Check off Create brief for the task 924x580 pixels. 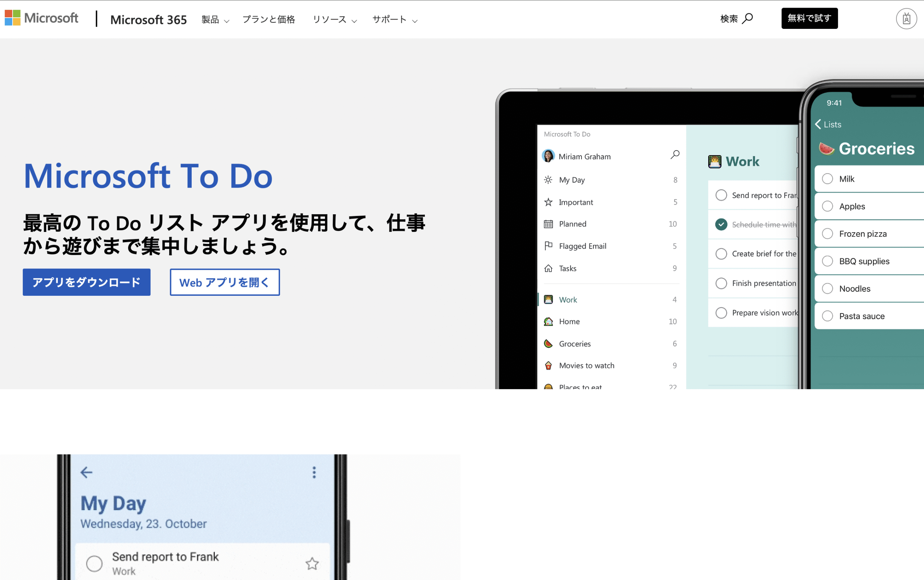[x=721, y=254]
